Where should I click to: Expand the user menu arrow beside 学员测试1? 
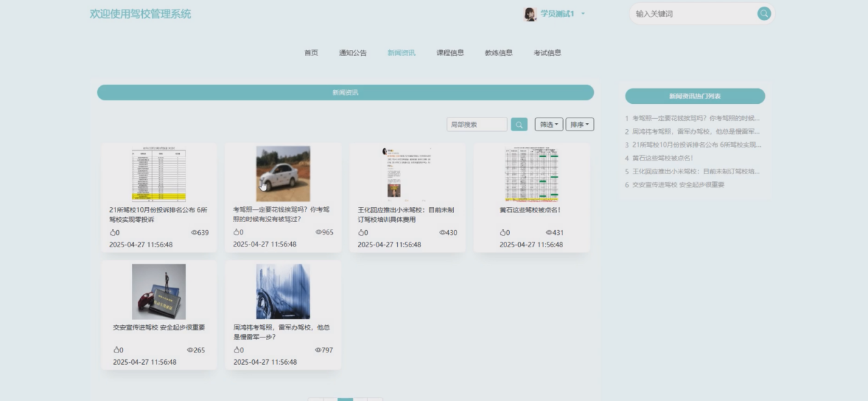pos(583,14)
